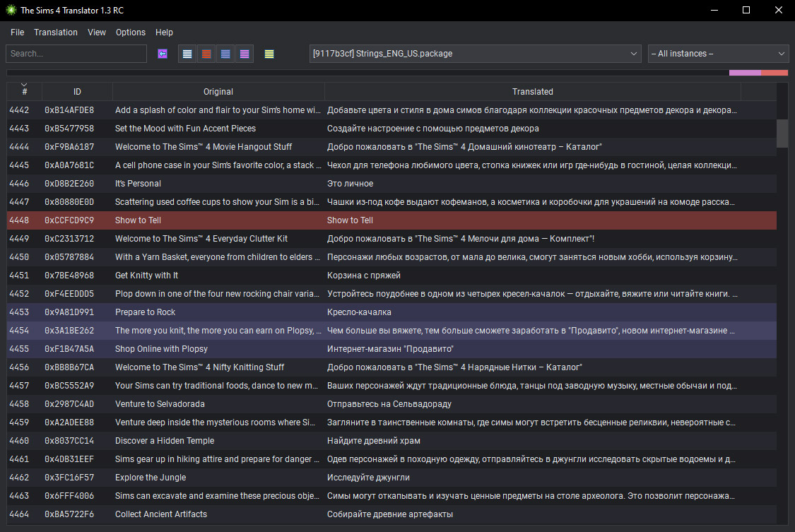Screen dimensions: 795x532
Task: Click translated text 'Исследуйте джунгли'
Action: point(368,478)
